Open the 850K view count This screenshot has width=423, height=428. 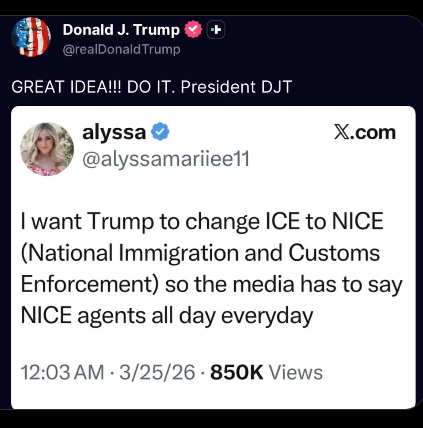237,372
